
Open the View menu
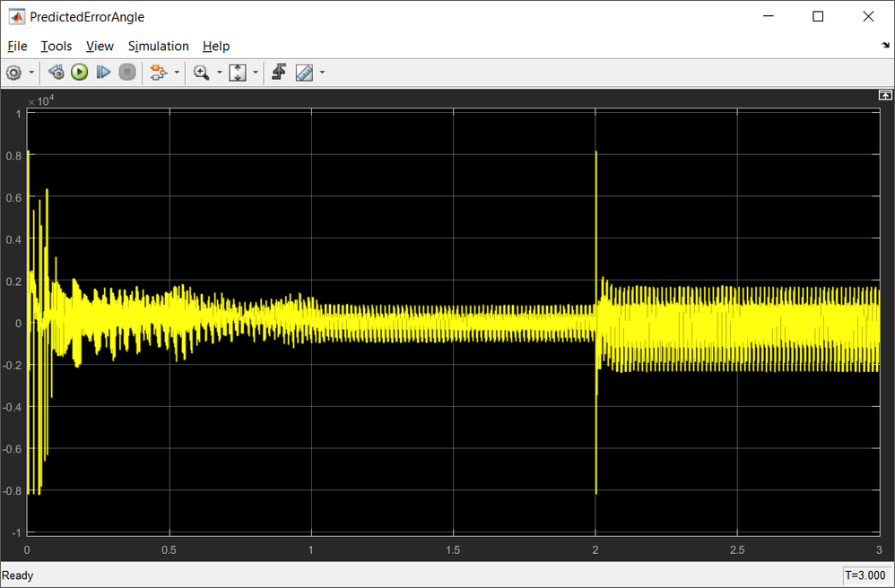click(x=100, y=47)
